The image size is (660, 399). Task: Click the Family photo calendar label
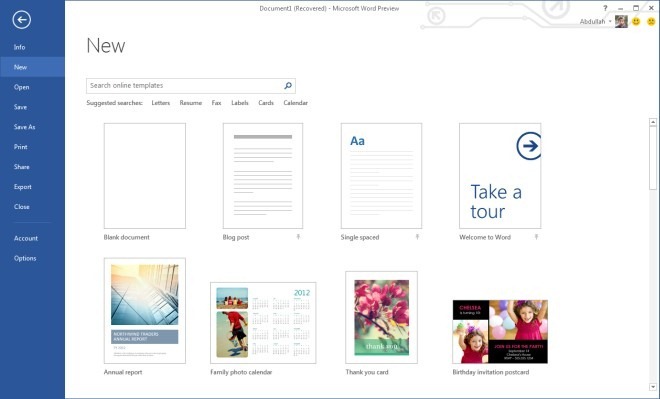(241, 372)
